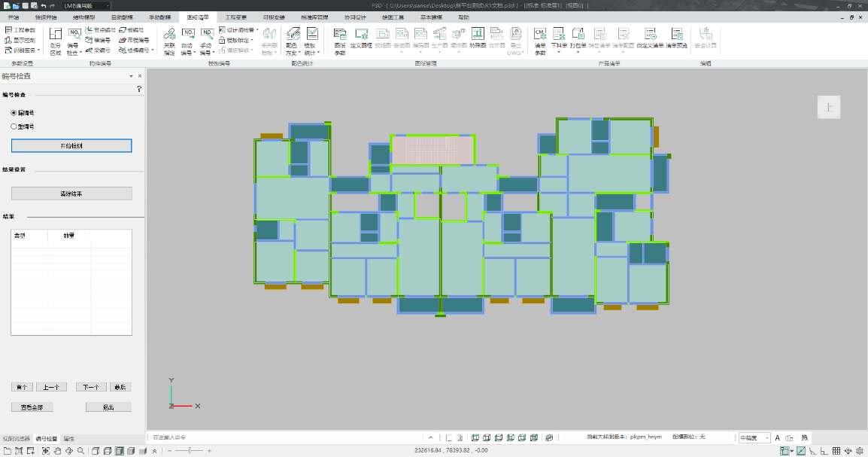This screenshot has height=457, width=868.
Task: Click the 自定义清单 custom list icon
Action: [x=650, y=41]
